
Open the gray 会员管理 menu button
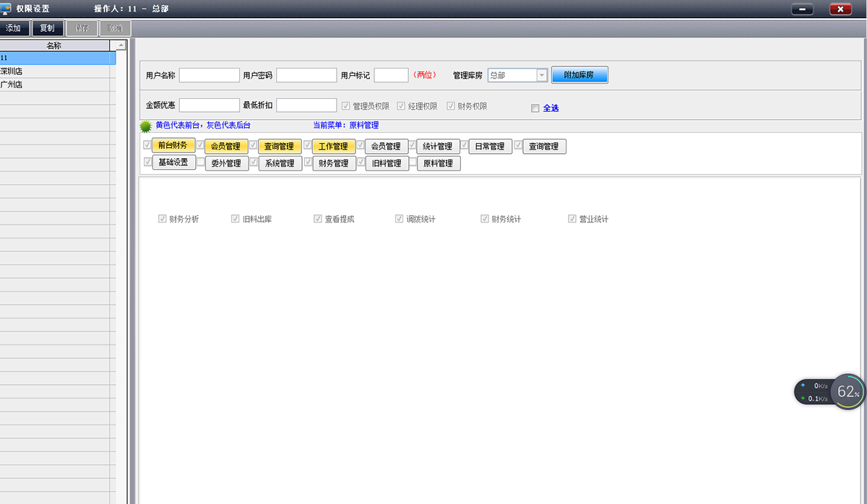point(387,147)
